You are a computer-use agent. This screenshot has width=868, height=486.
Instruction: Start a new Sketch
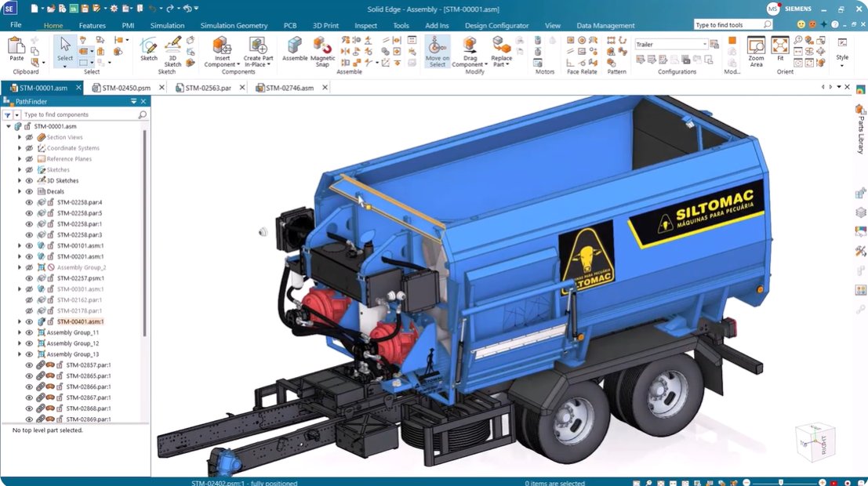(x=148, y=49)
